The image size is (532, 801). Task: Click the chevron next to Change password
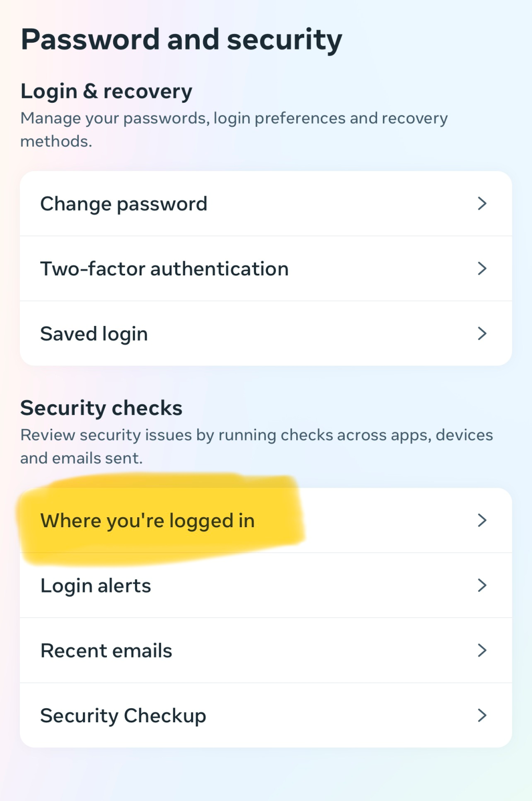point(482,204)
